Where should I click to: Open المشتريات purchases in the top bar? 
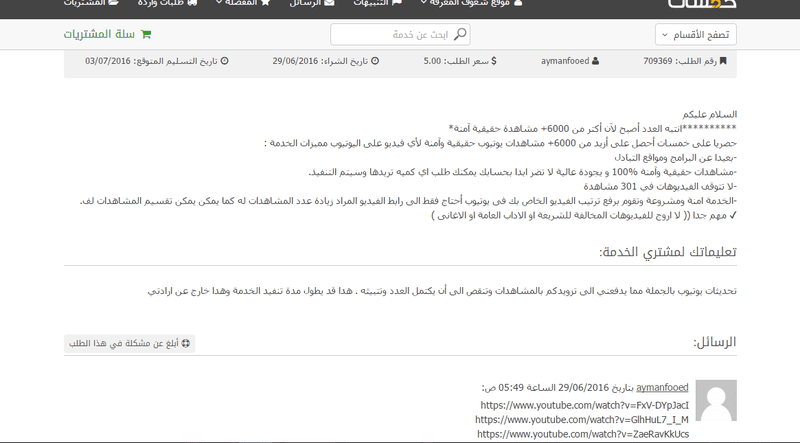[x=91, y=3]
